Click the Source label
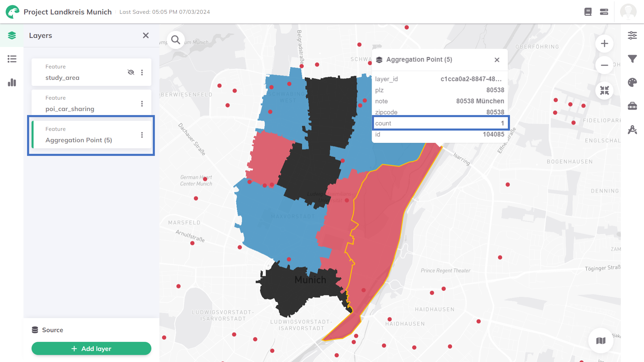 pos(53,330)
